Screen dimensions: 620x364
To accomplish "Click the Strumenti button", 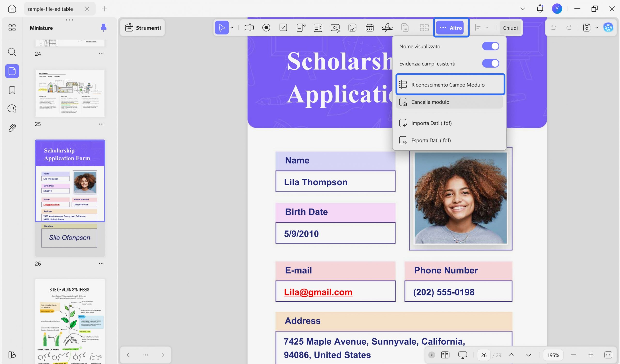I will tap(143, 28).
